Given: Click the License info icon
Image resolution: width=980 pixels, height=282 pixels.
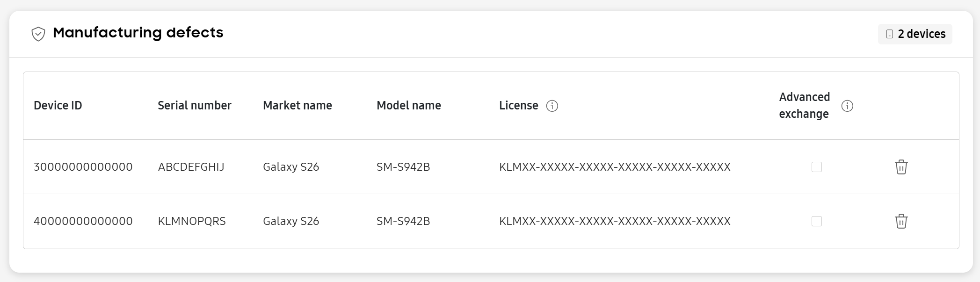Looking at the screenshot, I should click(x=552, y=106).
